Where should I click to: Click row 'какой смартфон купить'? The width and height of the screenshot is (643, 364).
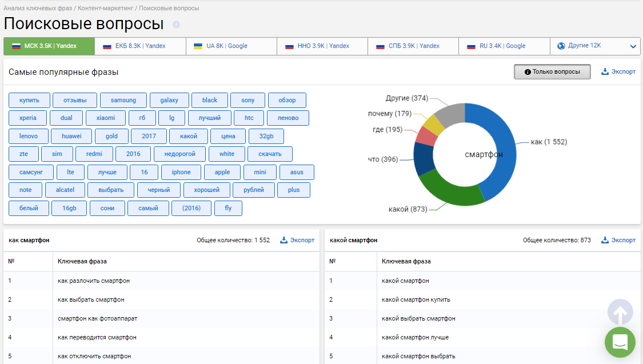482,299
